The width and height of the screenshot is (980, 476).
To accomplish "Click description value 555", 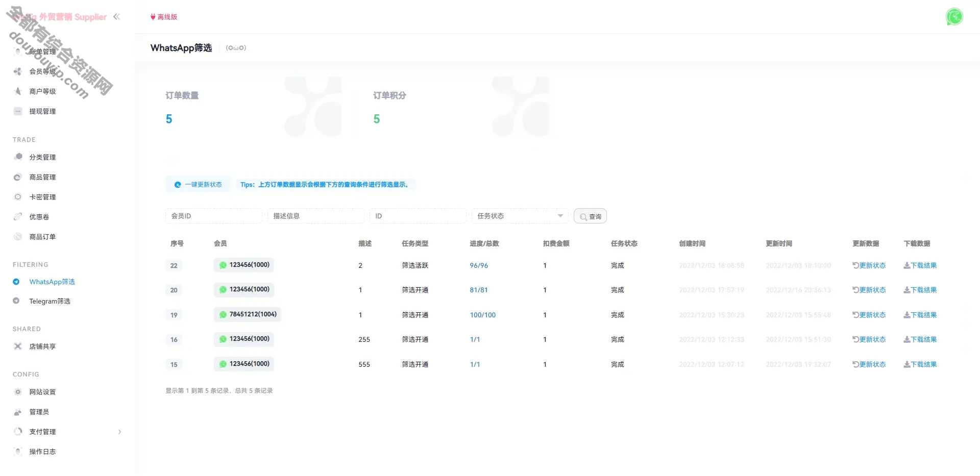I will tap(364, 364).
